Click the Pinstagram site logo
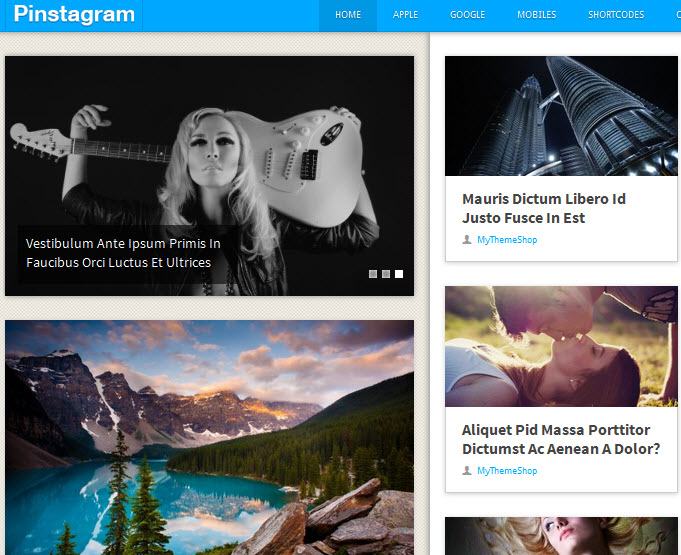 tap(74, 14)
